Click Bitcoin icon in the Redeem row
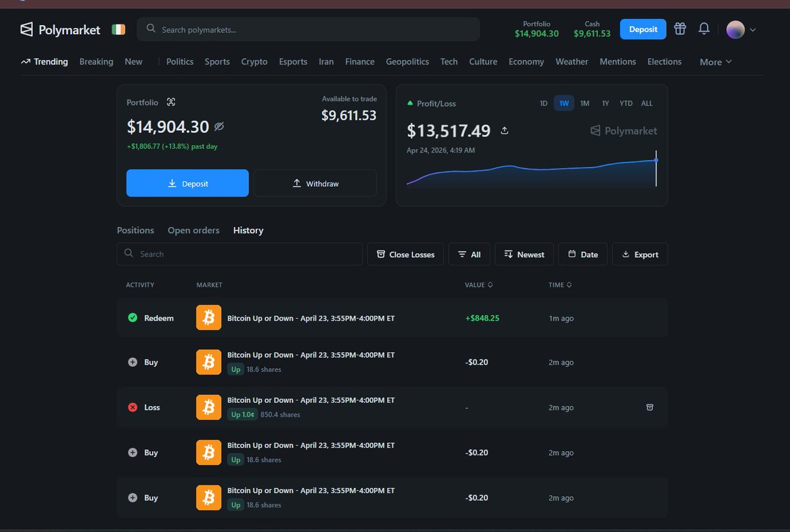The width and height of the screenshot is (790, 532). (209, 318)
